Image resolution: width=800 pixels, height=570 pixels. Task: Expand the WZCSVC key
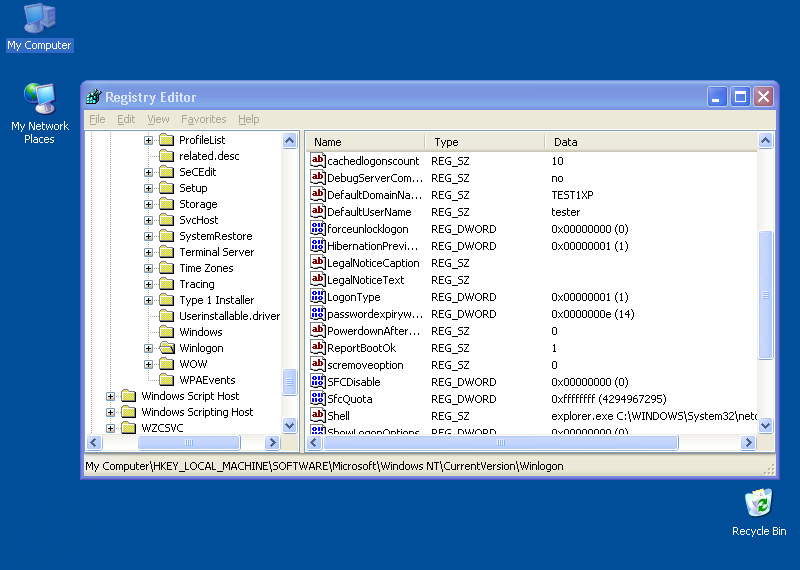click(x=110, y=428)
